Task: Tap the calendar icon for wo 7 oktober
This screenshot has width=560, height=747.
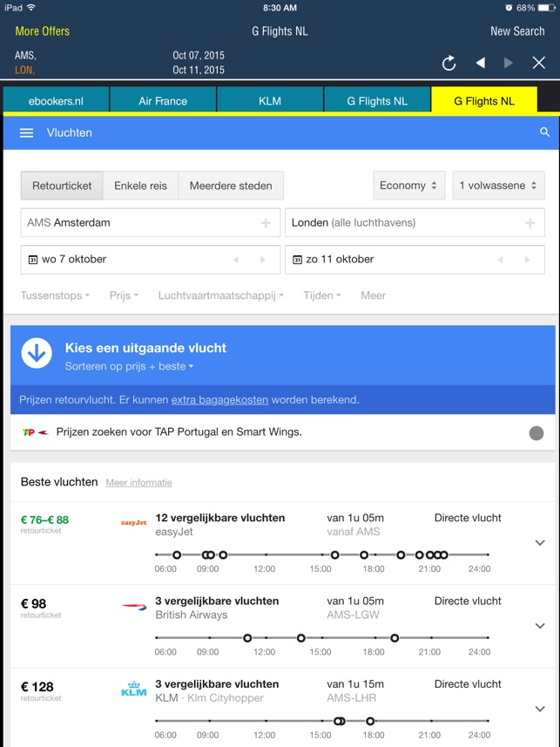Action: (33, 260)
